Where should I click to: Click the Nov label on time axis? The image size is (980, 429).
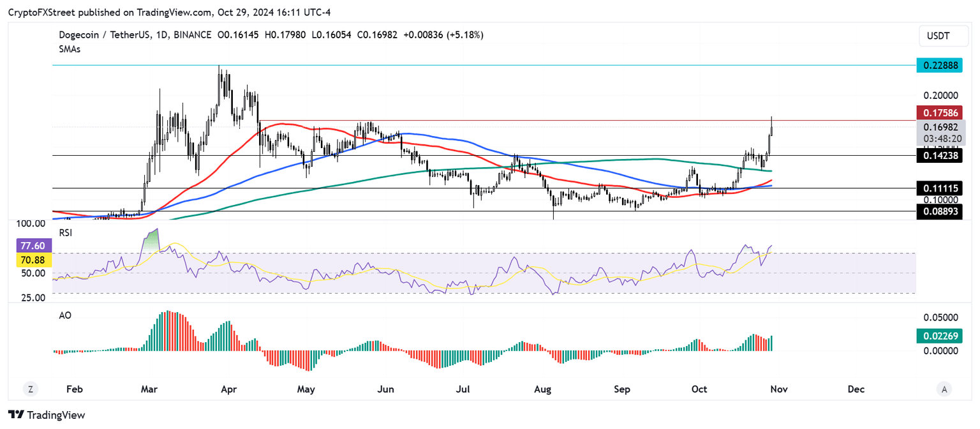[778, 389]
